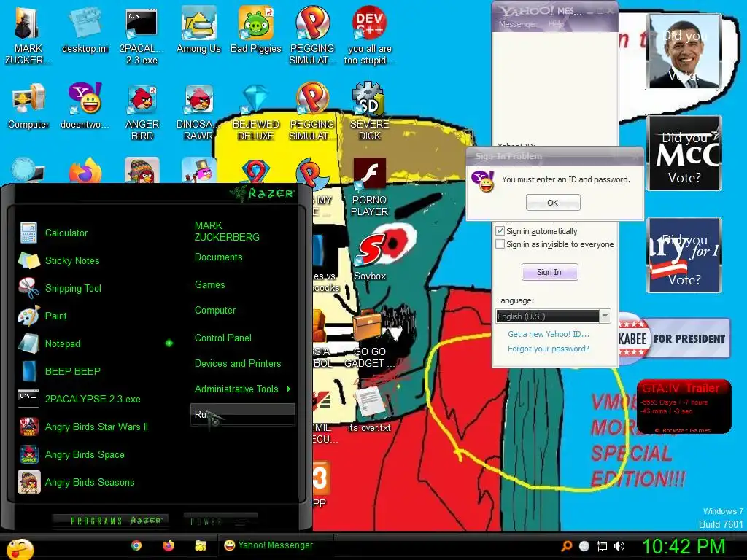Viewport: 747px width, 560px height.
Task: Open the file explorer taskbar icon
Action: (x=201, y=545)
